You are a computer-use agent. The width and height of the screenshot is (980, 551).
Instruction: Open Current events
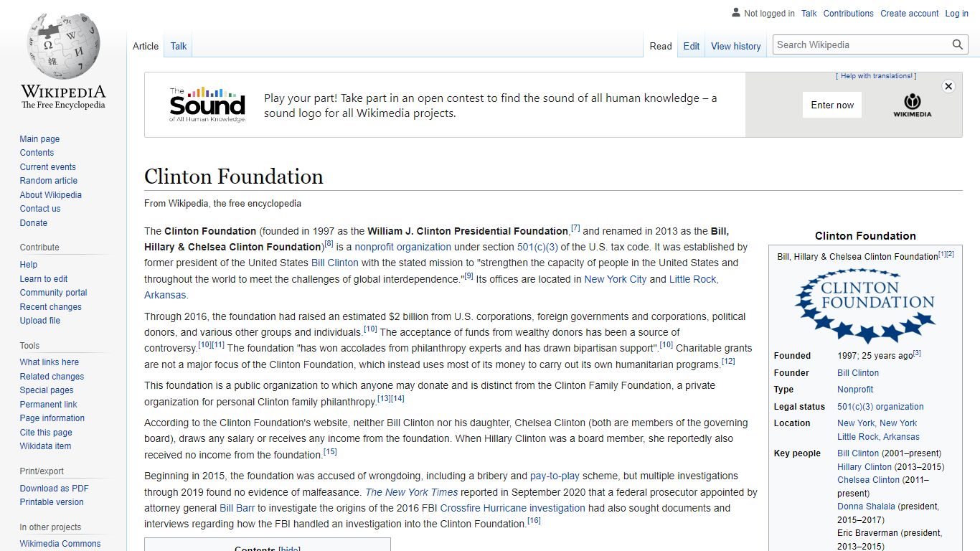47,167
